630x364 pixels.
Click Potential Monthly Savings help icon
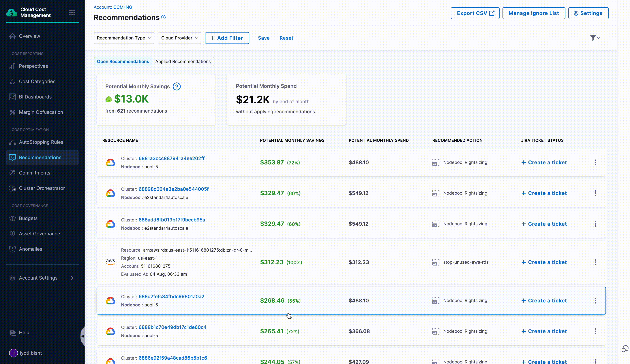click(177, 86)
